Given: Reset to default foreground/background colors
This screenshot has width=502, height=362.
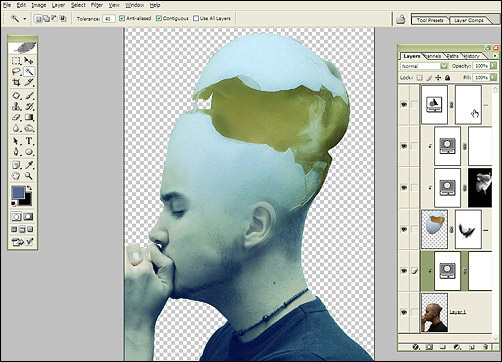Looking at the screenshot, I should tap(14, 203).
